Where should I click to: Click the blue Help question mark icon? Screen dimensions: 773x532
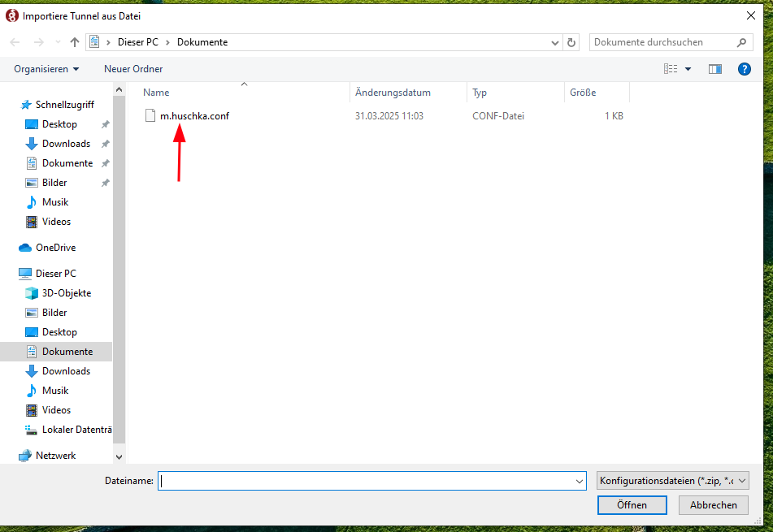pos(744,69)
